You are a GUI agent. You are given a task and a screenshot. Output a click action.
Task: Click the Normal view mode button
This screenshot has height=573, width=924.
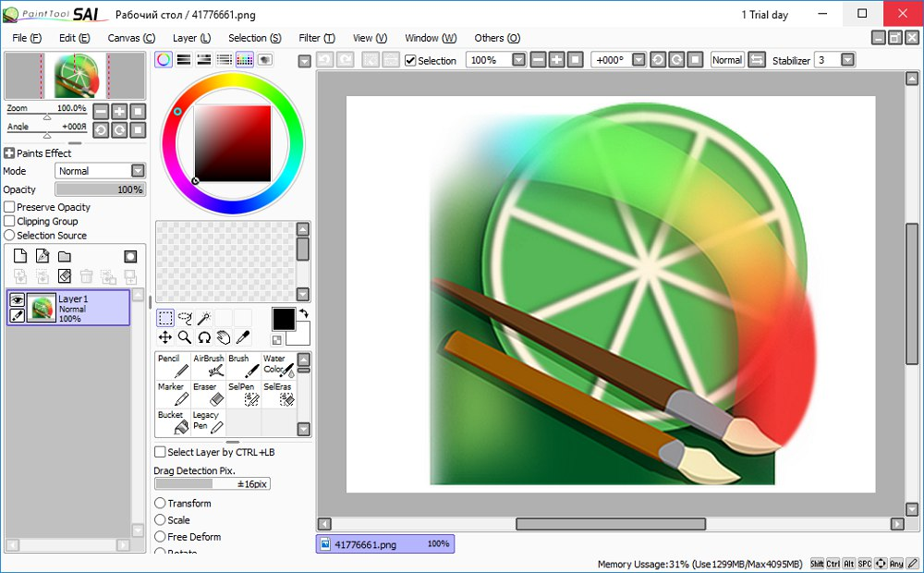(727, 59)
